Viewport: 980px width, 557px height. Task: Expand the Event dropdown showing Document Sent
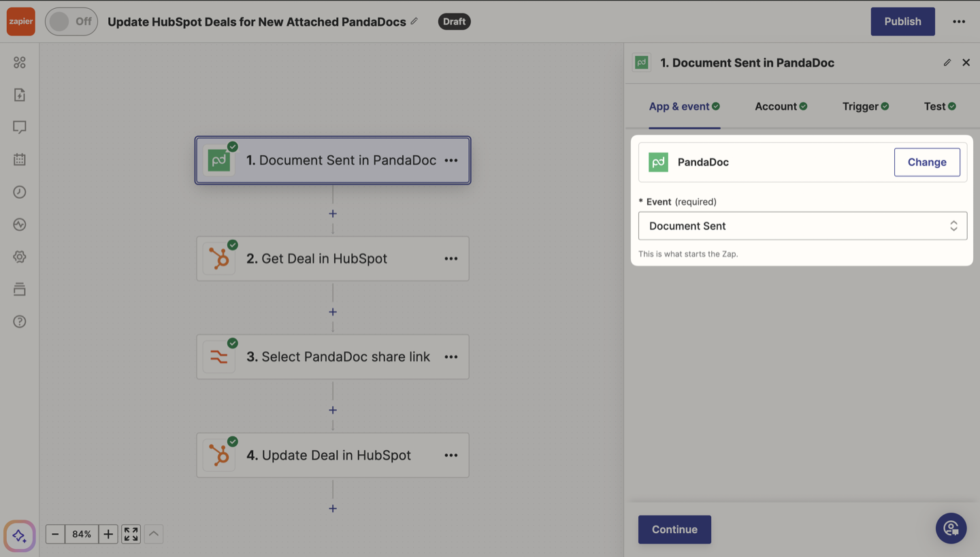click(802, 226)
